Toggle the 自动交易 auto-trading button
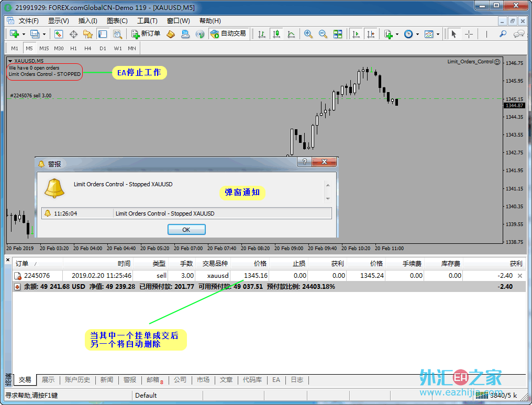This screenshot has height=405, width=532. coord(228,34)
